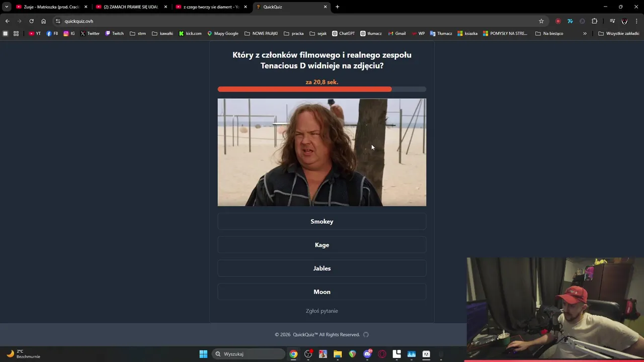
Task: Open the Chrome three-dot menu
Action: point(636,21)
